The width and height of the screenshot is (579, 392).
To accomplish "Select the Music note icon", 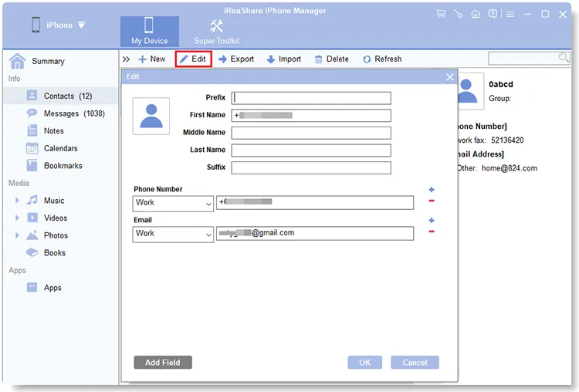I will click(x=32, y=200).
